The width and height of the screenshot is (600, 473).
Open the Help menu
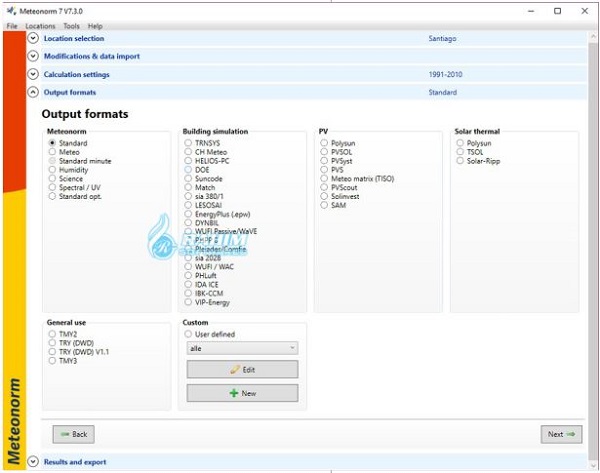[95, 26]
